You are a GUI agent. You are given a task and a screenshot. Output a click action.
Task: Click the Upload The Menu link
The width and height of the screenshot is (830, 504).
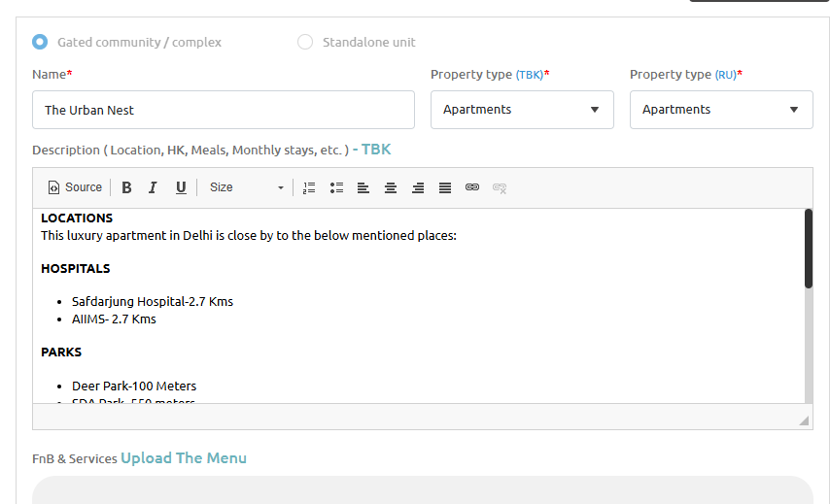(184, 458)
